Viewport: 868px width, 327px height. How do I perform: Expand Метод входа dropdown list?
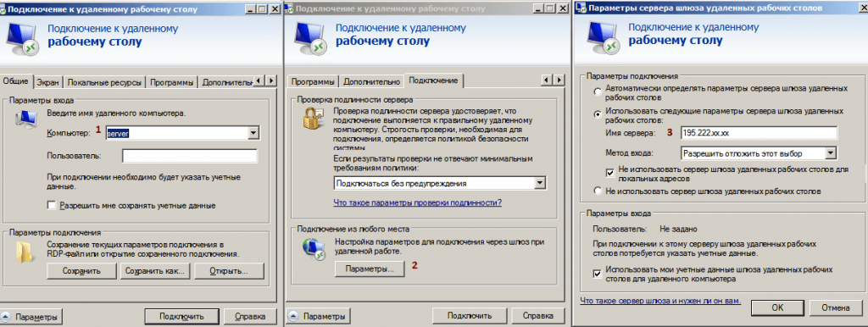coord(831,152)
